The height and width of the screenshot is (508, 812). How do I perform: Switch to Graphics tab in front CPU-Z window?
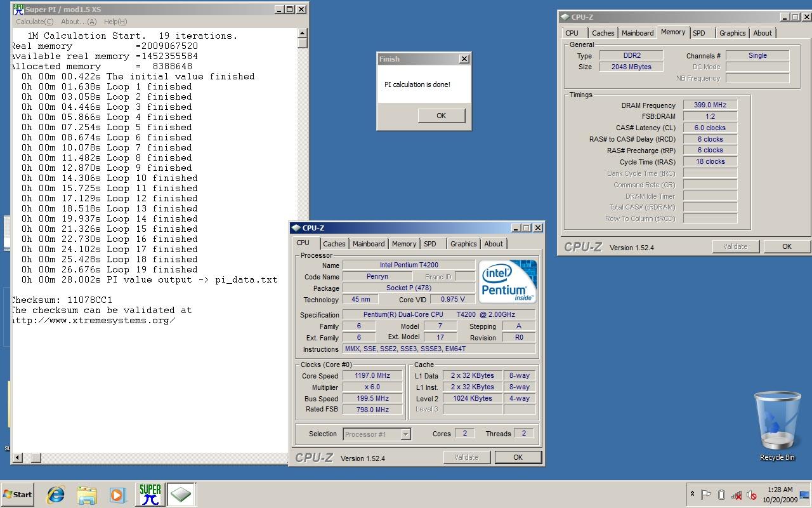point(464,244)
